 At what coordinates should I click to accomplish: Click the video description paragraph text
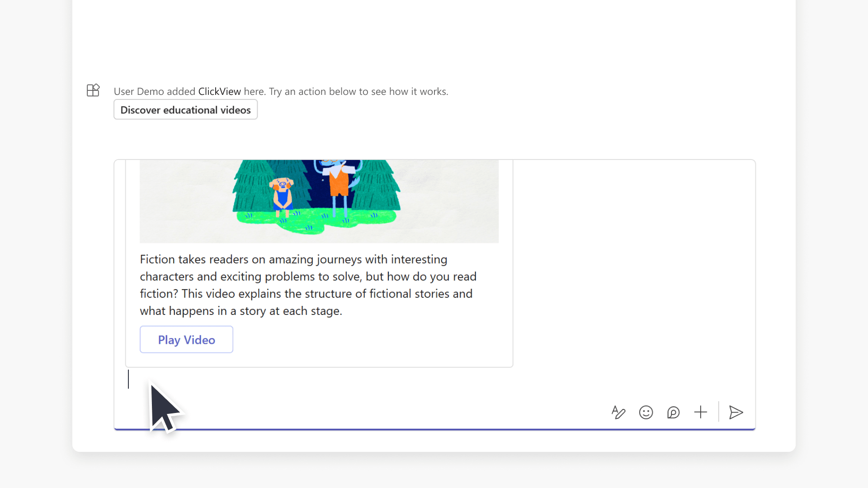point(308,285)
